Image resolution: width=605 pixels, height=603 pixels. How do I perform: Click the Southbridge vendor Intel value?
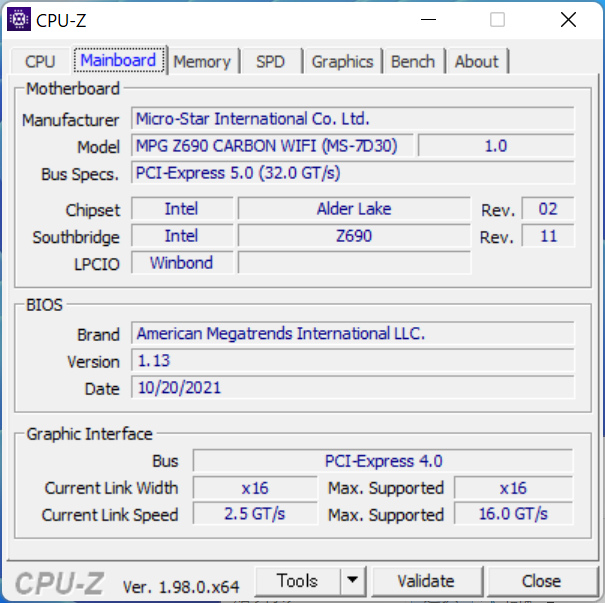(x=182, y=236)
